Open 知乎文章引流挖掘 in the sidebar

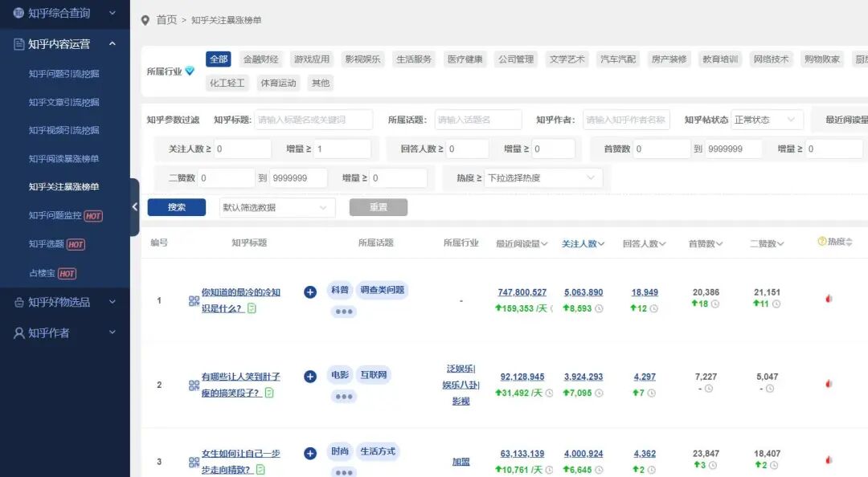tap(63, 102)
